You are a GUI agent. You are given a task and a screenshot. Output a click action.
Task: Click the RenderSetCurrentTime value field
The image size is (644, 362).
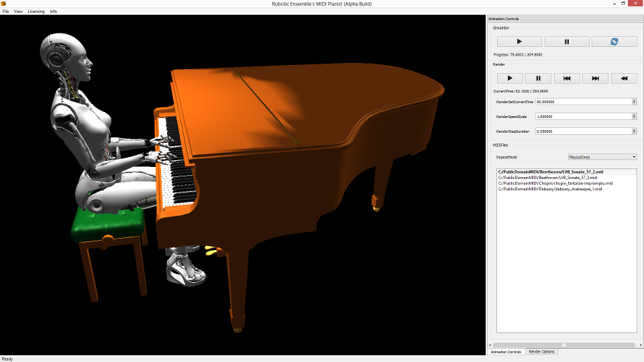(583, 102)
